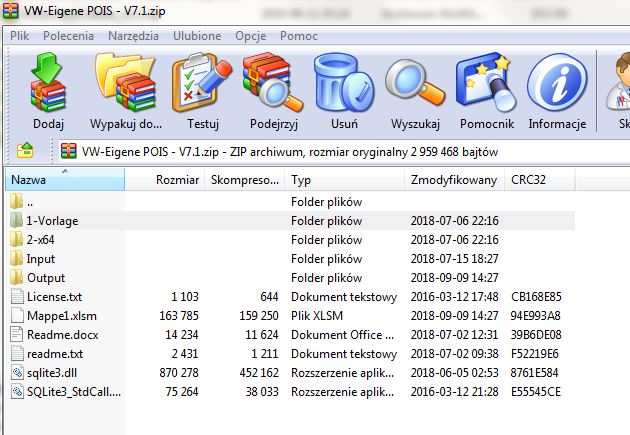Click the readme.txt file icon
630x435 pixels.
point(17,353)
